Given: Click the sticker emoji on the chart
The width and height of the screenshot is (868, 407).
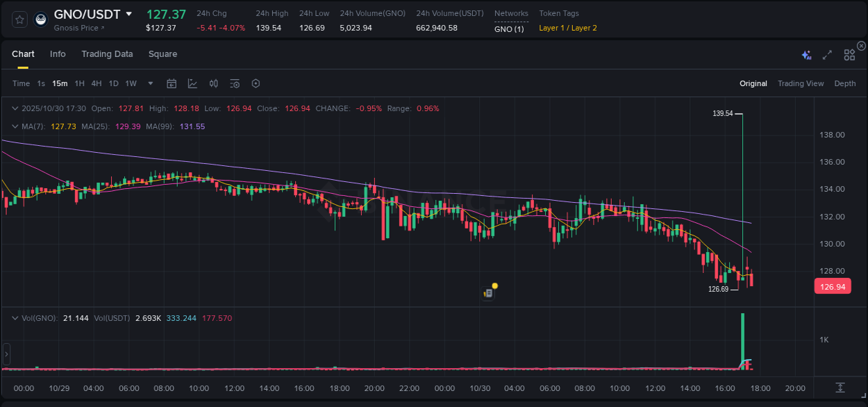Looking at the screenshot, I should pos(488,291).
